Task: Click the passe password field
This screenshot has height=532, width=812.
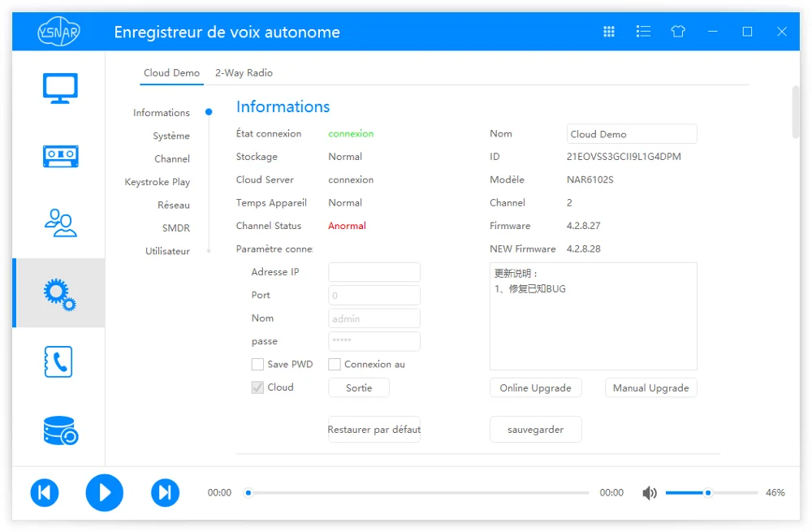Action: [374, 341]
